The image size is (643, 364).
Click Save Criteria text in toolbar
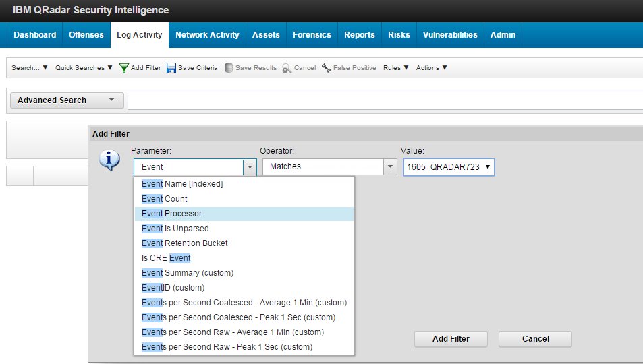(x=198, y=68)
